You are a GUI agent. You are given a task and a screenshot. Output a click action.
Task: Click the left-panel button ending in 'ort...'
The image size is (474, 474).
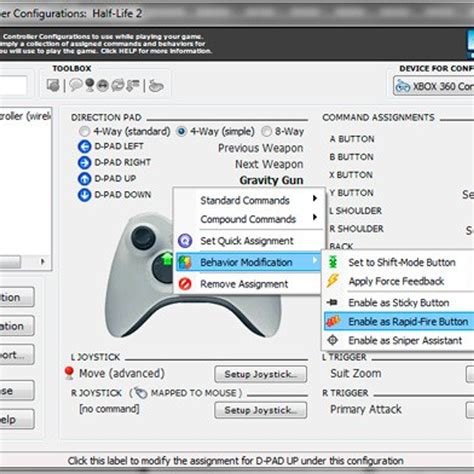[x=17, y=355]
